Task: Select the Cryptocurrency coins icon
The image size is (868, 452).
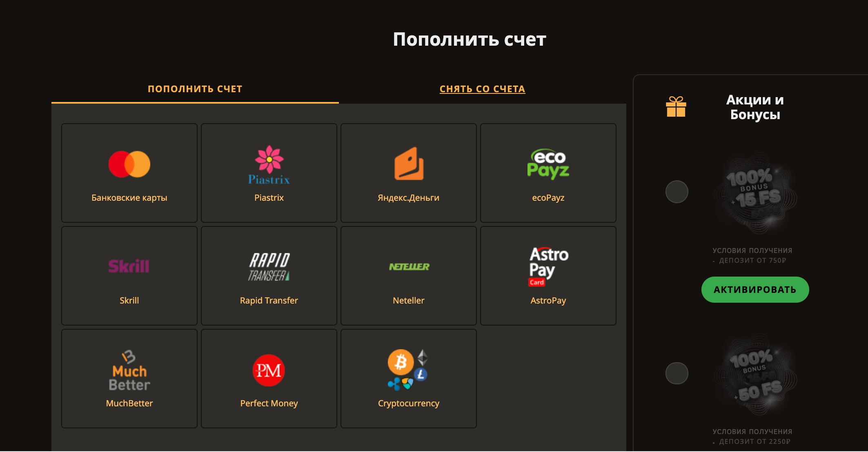Action: 408,369
